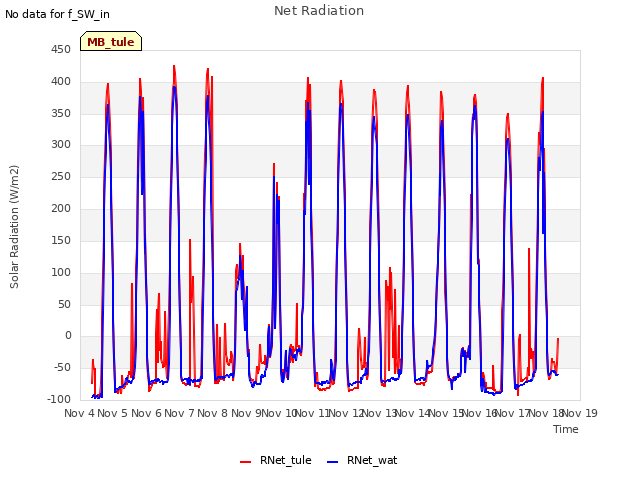
Task: Click the blue RNet_wat legend swatch
Action: tap(333, 462)
